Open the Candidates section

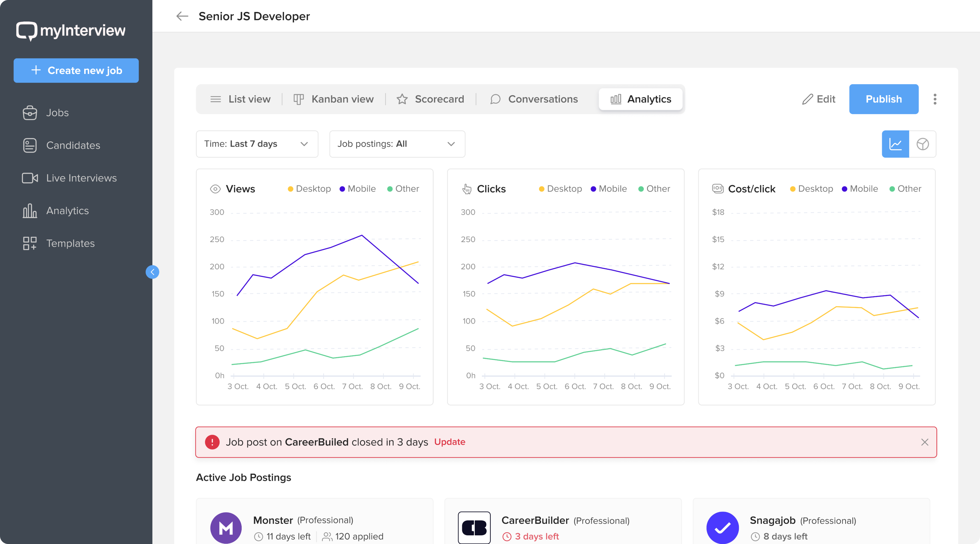[x=73, y=145]
